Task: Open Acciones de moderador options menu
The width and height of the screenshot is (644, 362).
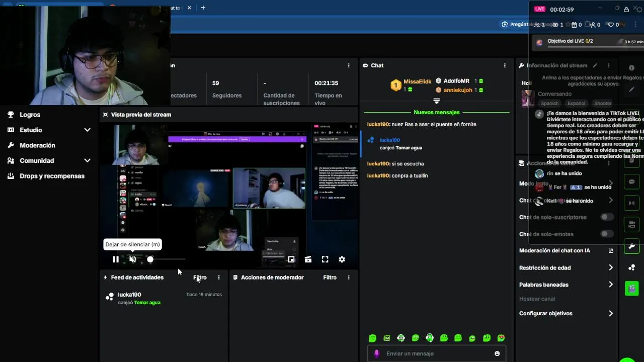Action: (x=349, y=278)
